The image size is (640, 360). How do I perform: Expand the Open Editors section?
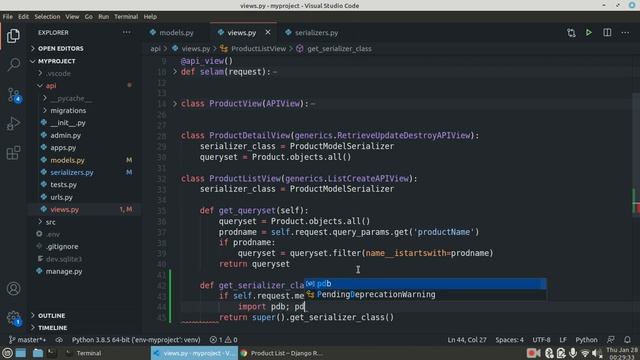(60, 48)
